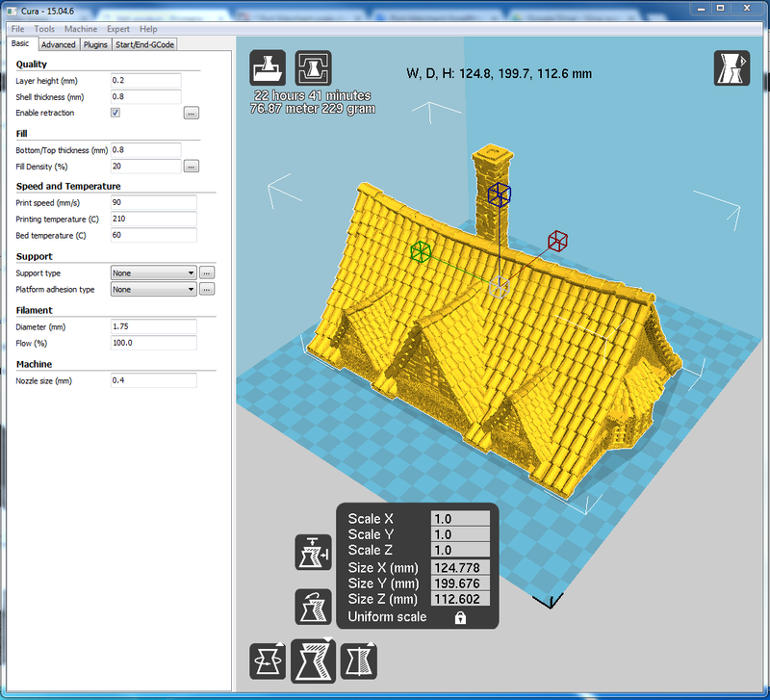Click the Shell thickness input field

(x=146, y=97)
